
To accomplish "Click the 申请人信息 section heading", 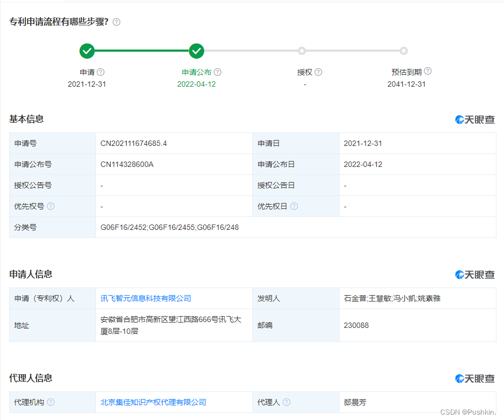I will click(31, 274).
